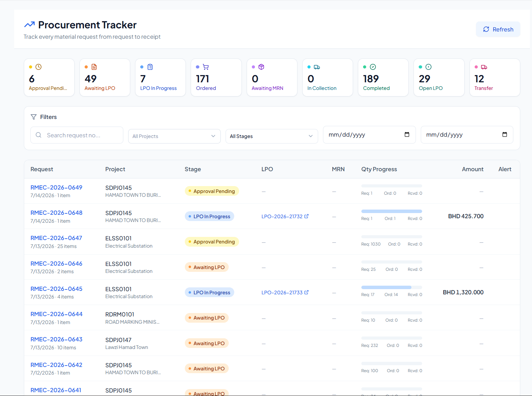Focus the Search request no. field
This screenshot has width=532, height=396.
pyautogui.click(x=77, y=135)
